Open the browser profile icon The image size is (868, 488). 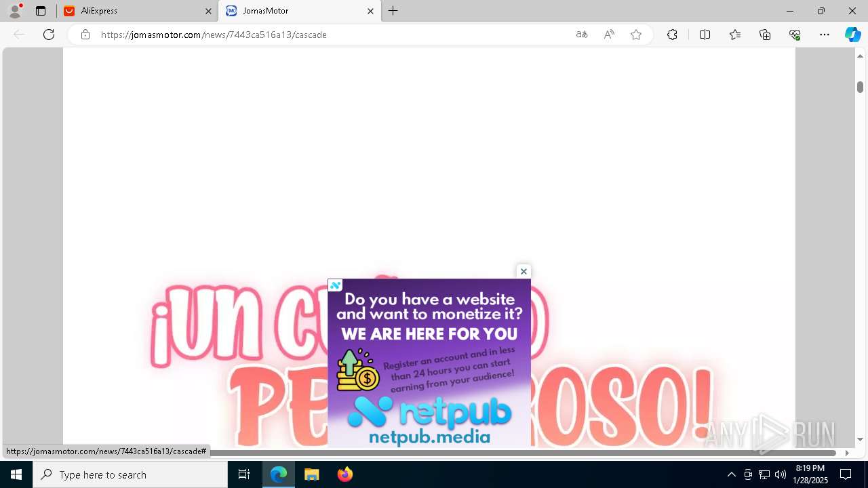(x=15, y=11)
